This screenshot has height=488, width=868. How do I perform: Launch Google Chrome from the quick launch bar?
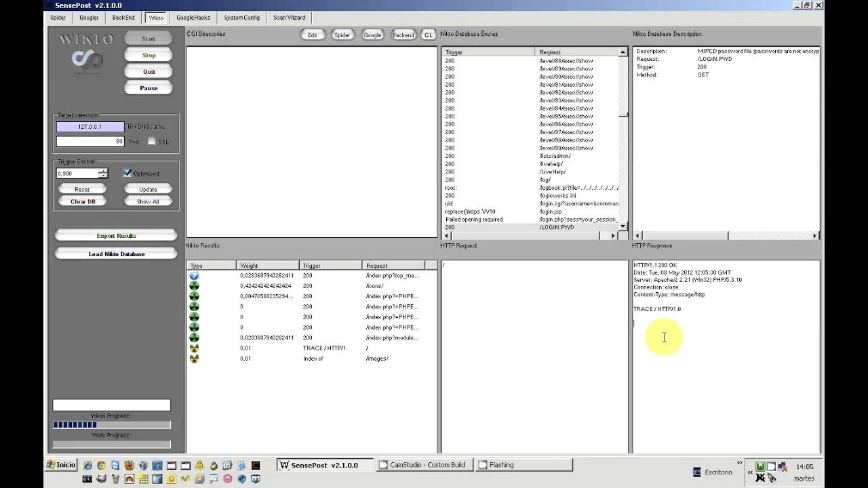click(102, 465)
